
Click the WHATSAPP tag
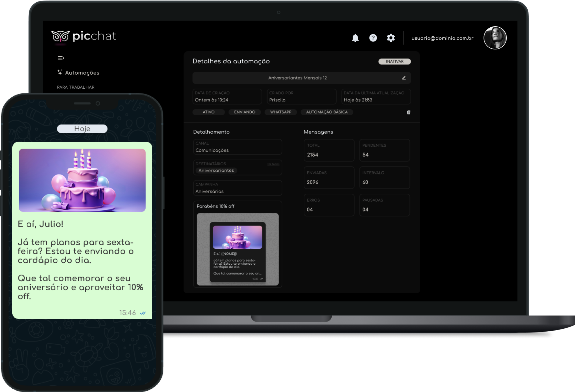pyautogui.click(x=281, y=112)
